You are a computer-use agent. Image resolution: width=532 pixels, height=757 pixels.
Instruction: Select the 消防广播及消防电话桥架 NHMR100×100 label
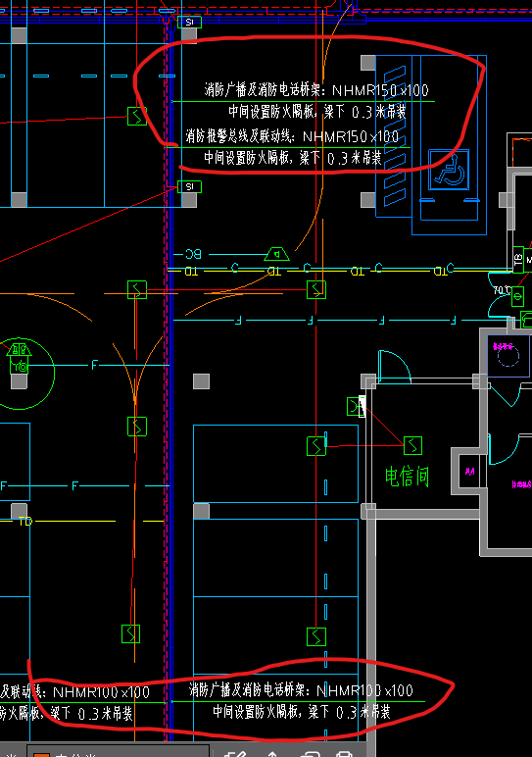[x=301, y=690]
